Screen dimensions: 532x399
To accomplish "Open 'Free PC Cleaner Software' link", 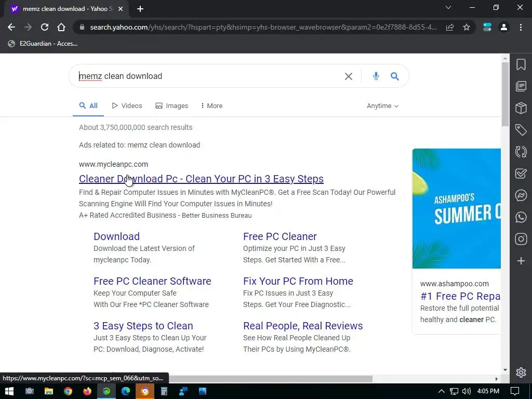I will [152, 281].
